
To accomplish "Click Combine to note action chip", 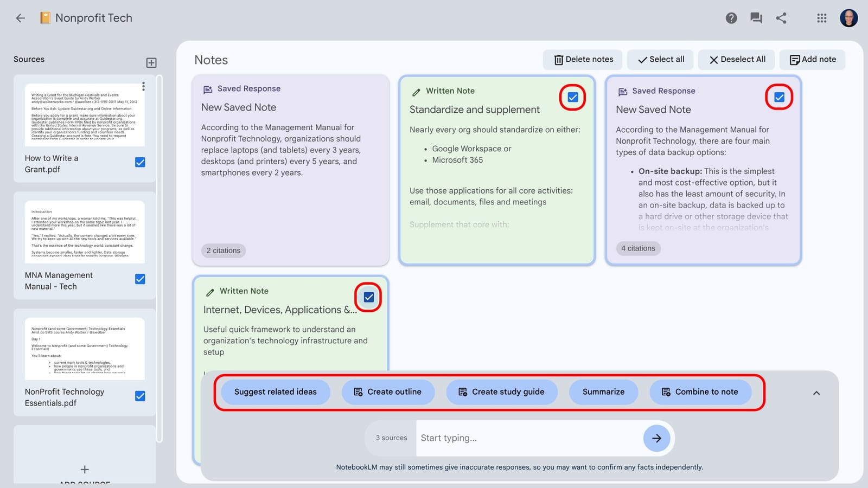I will (x=700, y=391).
